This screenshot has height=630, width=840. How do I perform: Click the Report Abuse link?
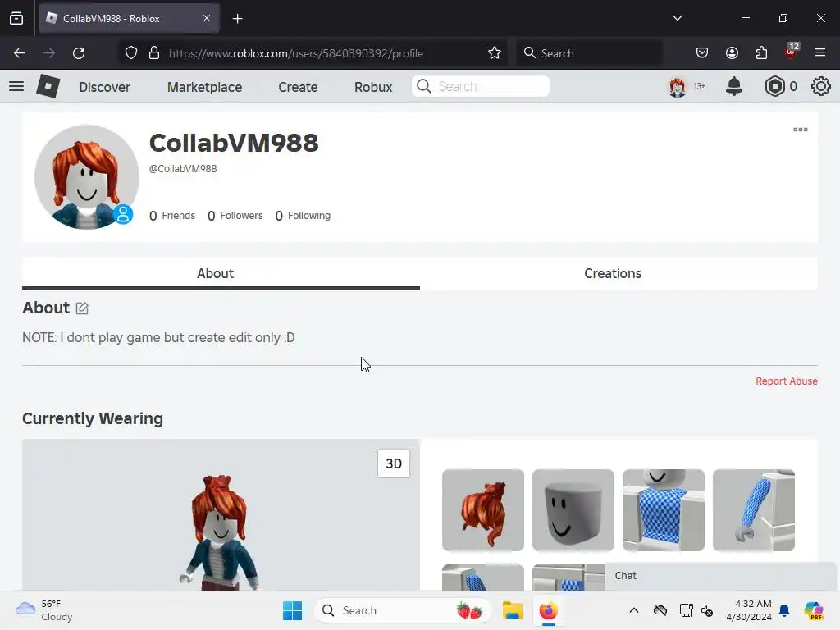pos(787,381)
